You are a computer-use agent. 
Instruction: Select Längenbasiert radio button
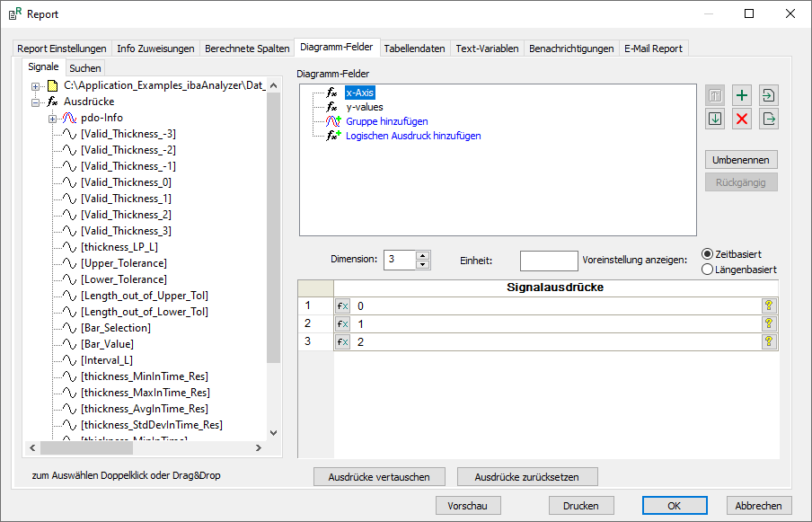click(707, 270)
